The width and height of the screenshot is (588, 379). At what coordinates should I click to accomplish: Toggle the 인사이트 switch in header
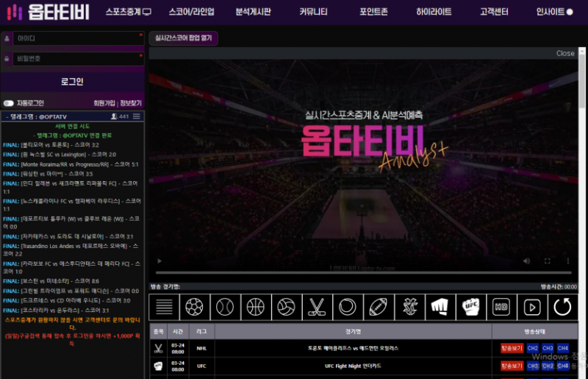[x=570, y=12]
